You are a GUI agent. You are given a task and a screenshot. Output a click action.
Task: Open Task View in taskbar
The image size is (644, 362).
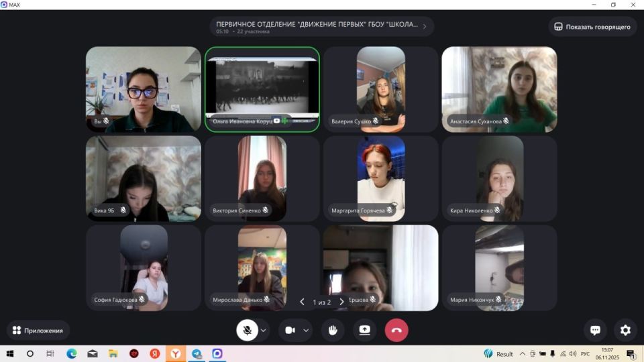(x=50, y=353)
